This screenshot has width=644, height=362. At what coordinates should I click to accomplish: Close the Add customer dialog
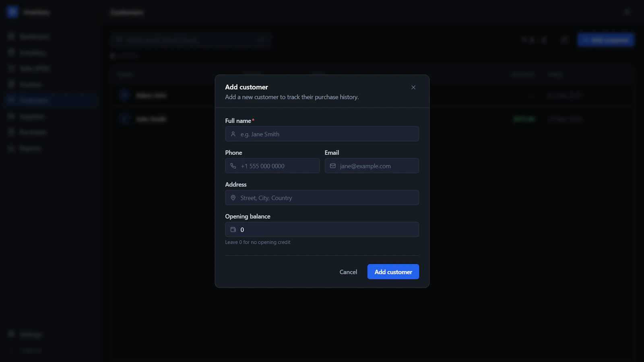(x=413, y=87)
